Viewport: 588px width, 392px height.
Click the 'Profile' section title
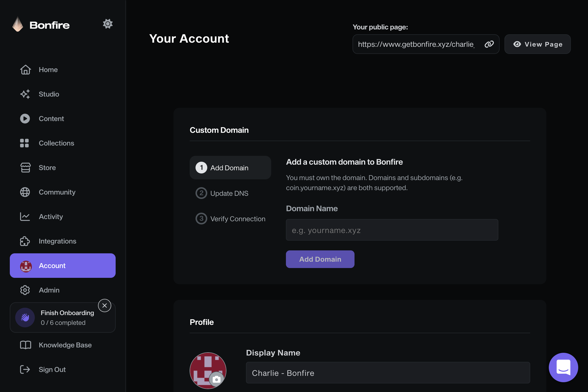[201, 322]
